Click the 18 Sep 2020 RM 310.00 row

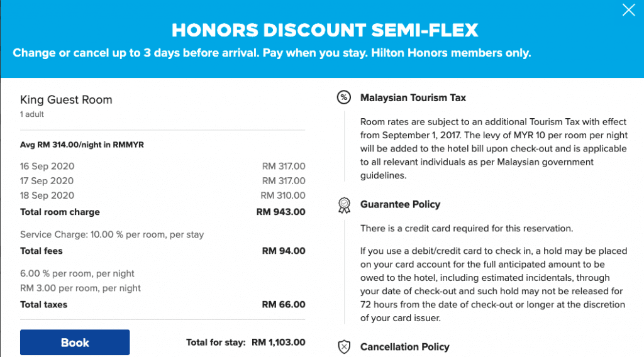coord(163,195)
